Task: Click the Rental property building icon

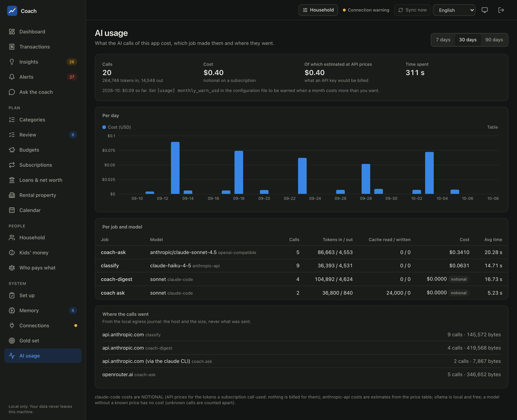Action: coord(12,195)
